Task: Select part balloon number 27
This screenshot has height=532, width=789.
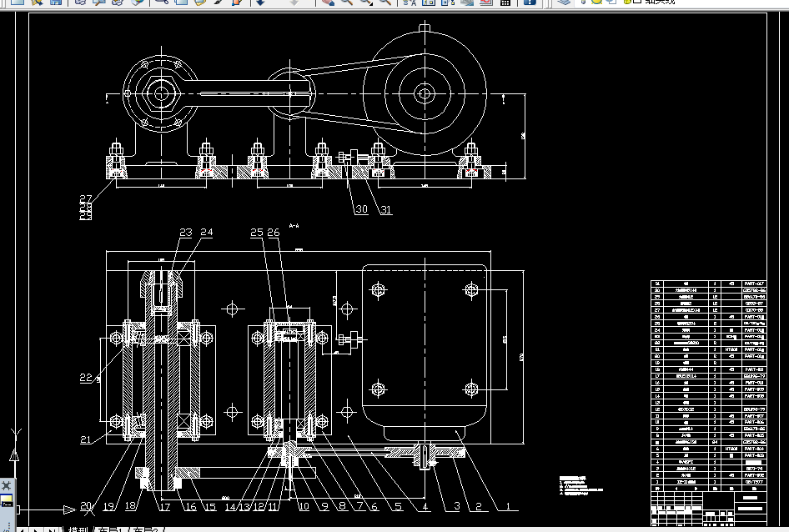Action: pos(86,198)
